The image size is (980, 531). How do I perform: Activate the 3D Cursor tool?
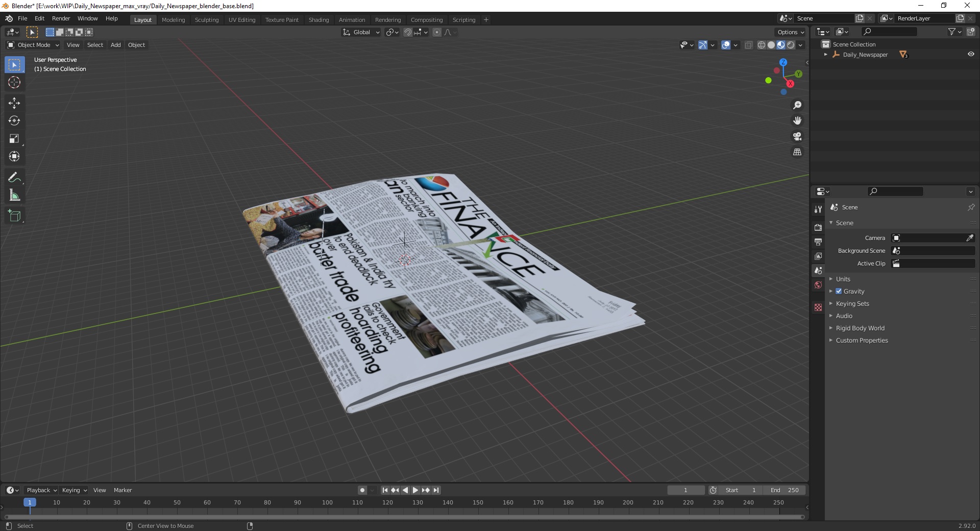14,82
